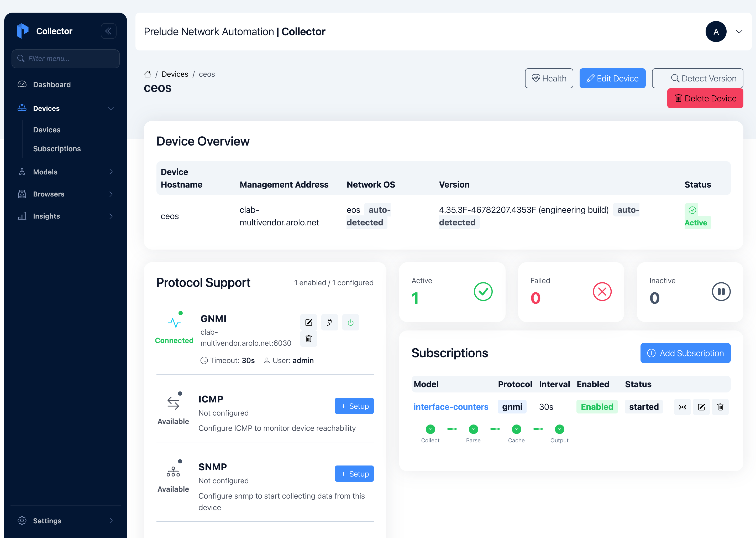The width and height of the screenshot is (756, 538).
Task: Expand the user account dropdown arrow
Action: click(x=739, y=32)
